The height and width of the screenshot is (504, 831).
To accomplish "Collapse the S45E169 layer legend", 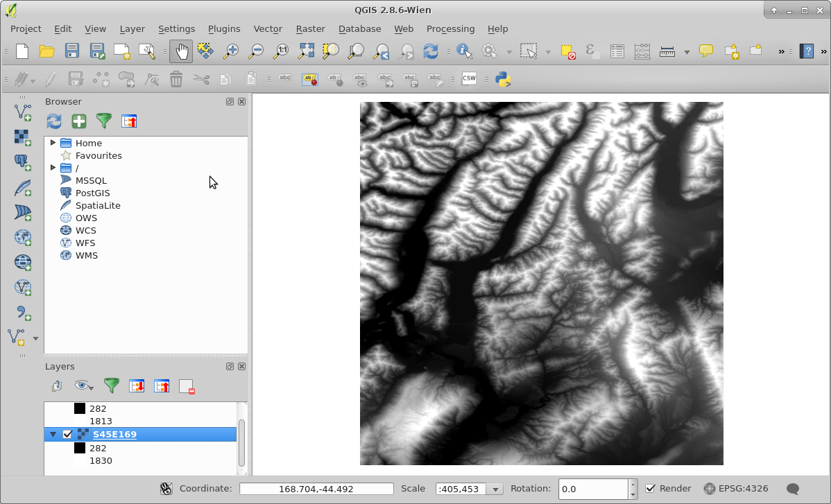I will [53, 434].
